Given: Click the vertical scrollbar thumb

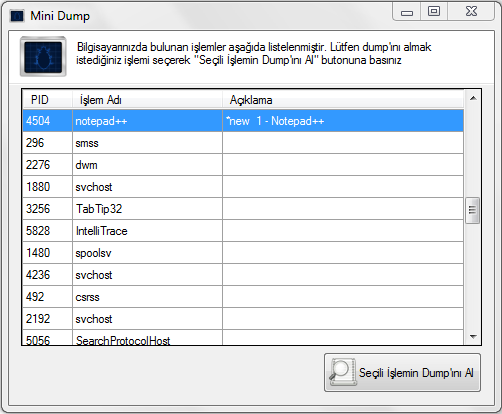Looking at the screenshot, I should pyautogui.click(x=472, y=210).
